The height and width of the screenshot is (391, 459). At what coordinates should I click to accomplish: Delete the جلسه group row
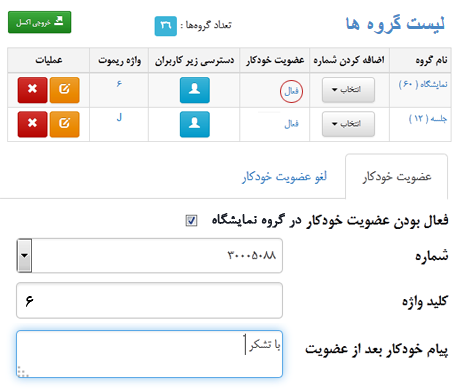click(33, 124)
